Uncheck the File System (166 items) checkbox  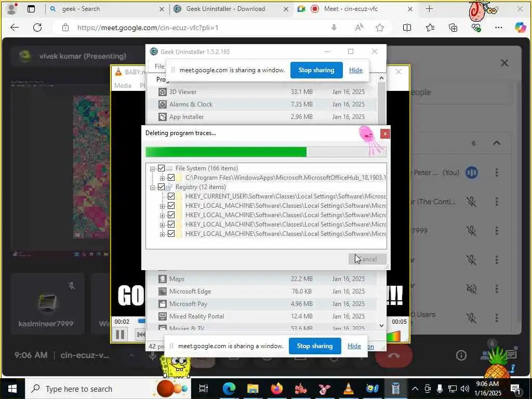(161, 168)
